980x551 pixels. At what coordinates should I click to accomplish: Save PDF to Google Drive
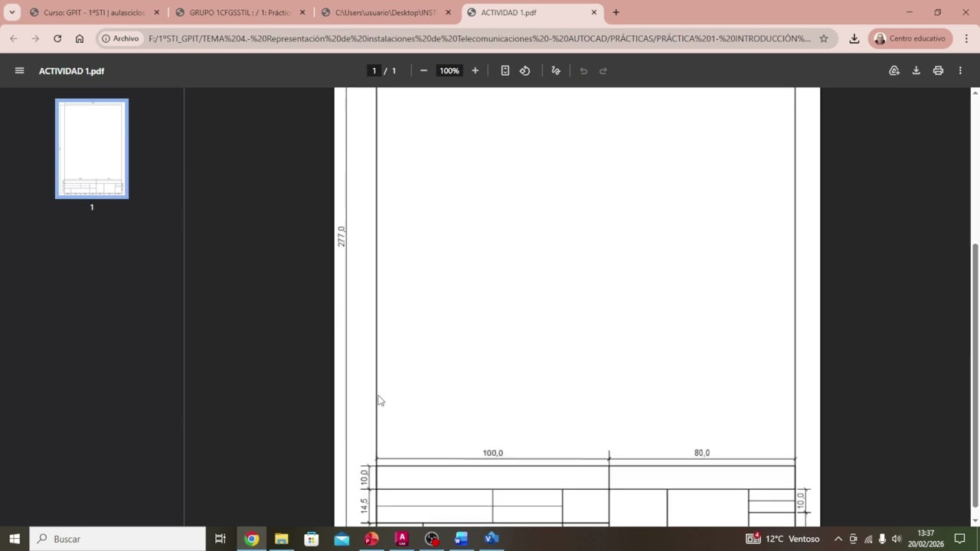(893, 70)
